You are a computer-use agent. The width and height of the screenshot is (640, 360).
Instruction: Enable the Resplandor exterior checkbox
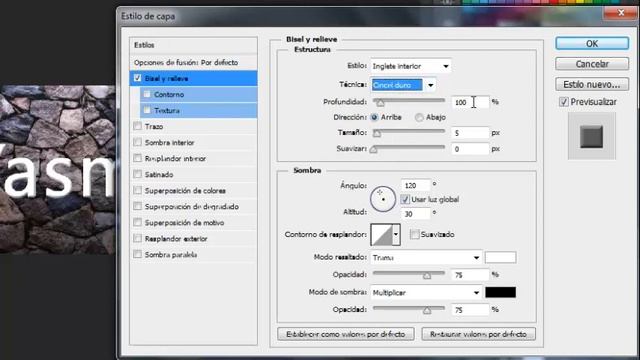coord(138,238)
